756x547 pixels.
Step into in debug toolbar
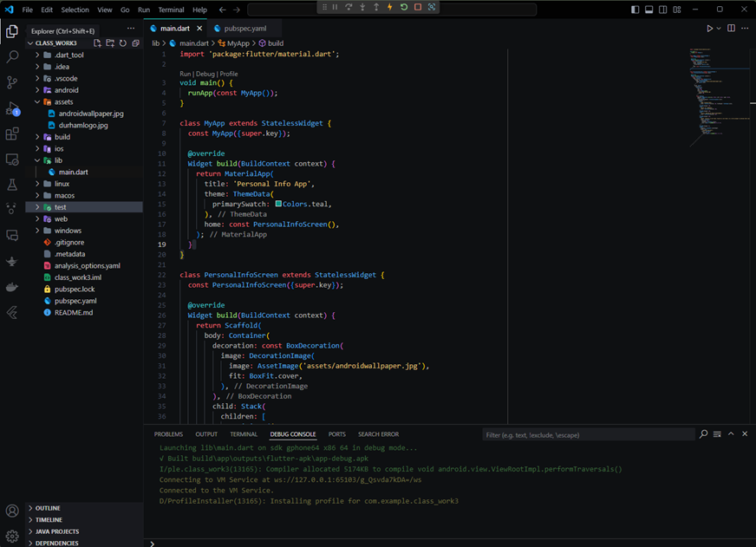pyautogui.click(x=362, y=7)
